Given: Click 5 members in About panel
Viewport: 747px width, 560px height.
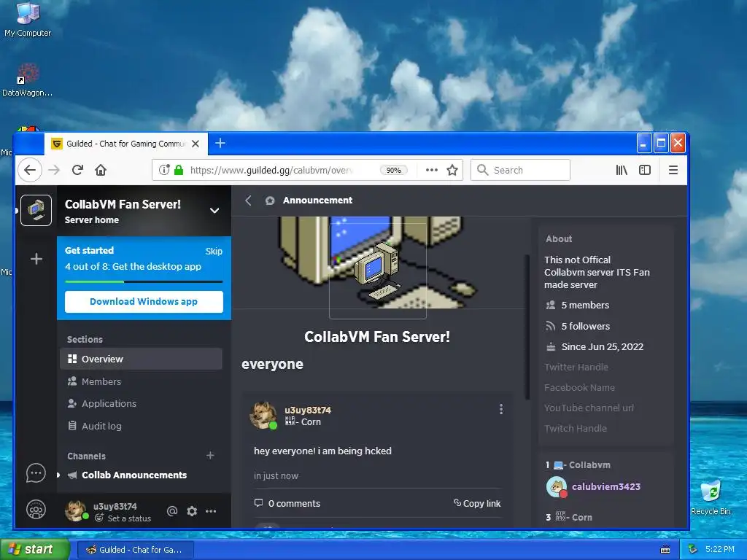Looking at the screenshot, I should 578,306.
